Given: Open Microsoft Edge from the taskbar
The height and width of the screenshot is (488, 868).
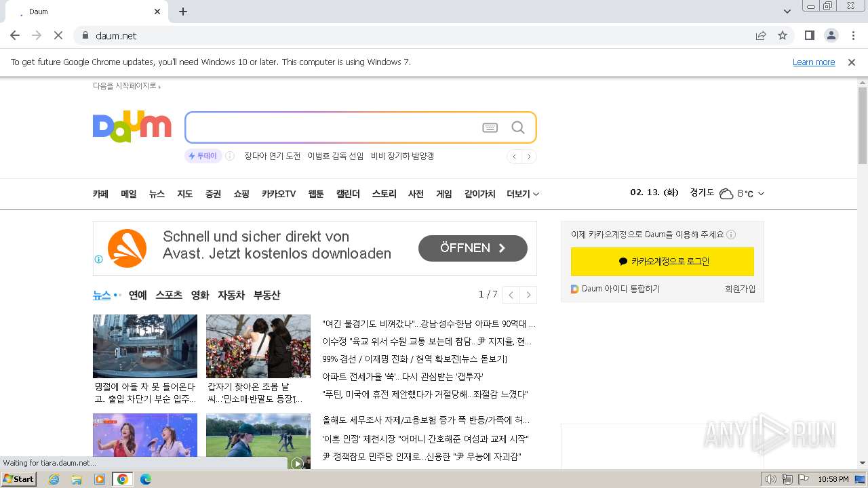Looking at the screenshot, I should (145, 479).
